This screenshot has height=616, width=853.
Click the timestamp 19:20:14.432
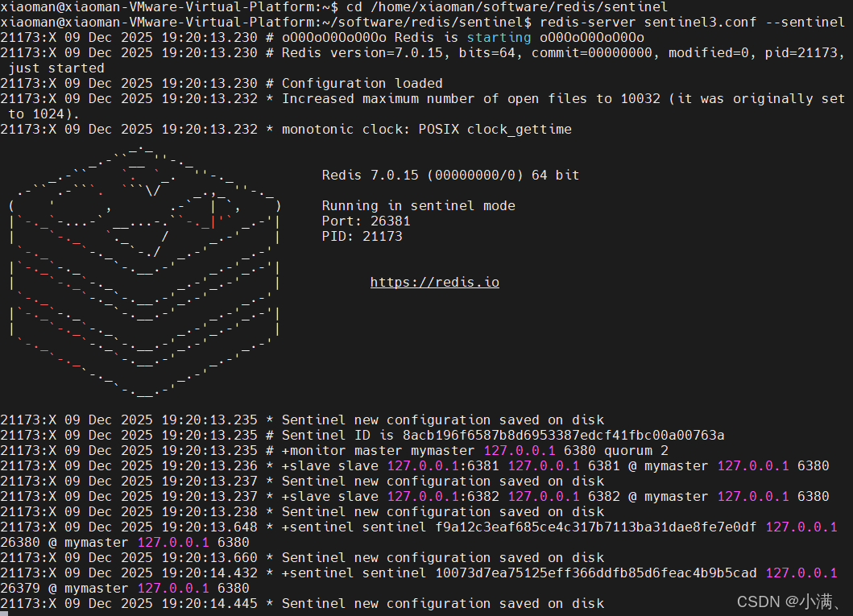[209, 573]
